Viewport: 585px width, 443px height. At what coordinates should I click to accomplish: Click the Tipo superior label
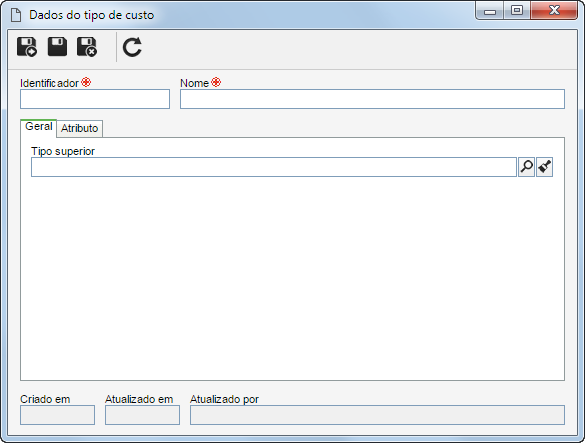pyautogui.click(x=63, y=151)
